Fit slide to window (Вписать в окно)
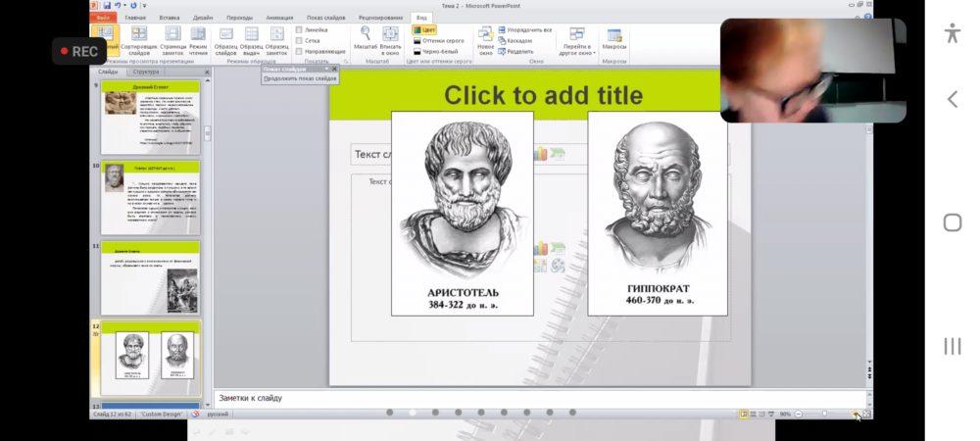This screenshot has width=980, height=441. [x=391, y=39]
